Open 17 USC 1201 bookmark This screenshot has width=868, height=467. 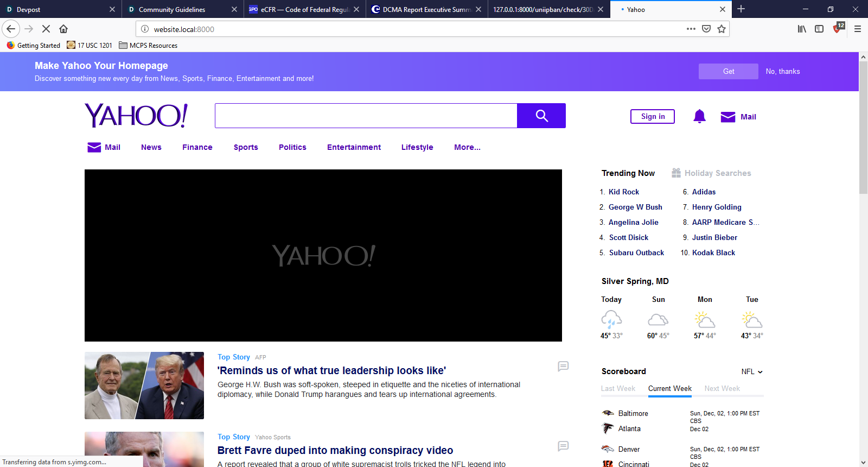[90, 45]
